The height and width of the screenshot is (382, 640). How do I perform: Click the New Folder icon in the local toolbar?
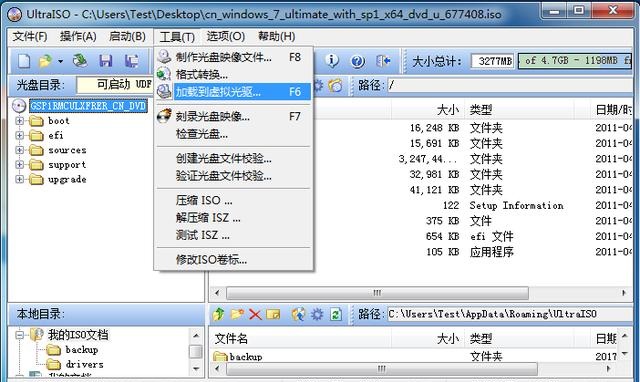[x=237, y=314]
